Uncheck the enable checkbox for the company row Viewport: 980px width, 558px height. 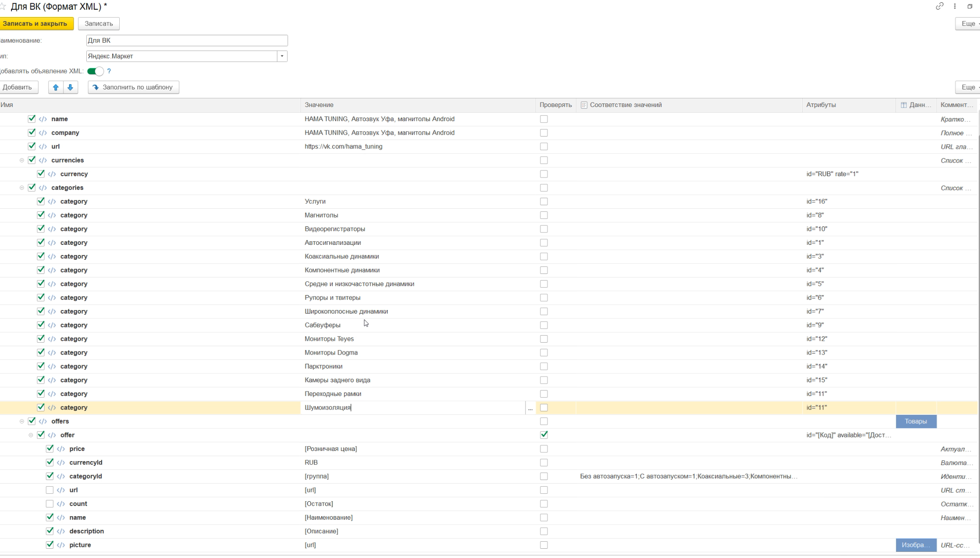32,133
